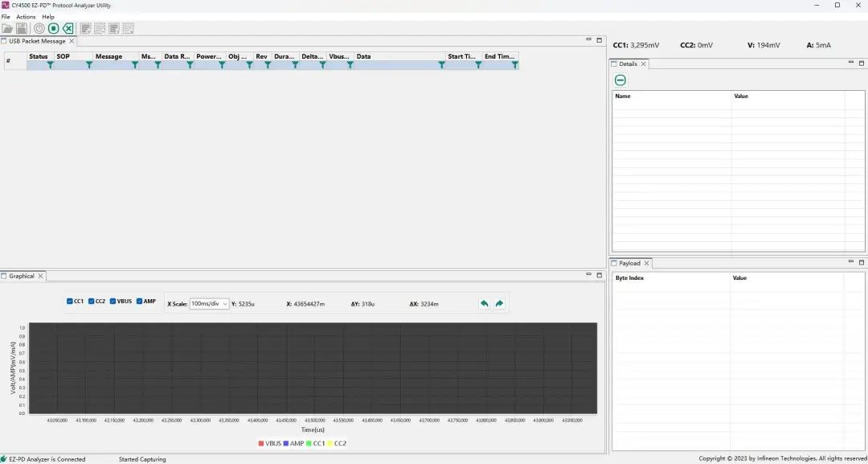
Task: Click the red VBUS legend swatch
Action: tap(261, 443)
